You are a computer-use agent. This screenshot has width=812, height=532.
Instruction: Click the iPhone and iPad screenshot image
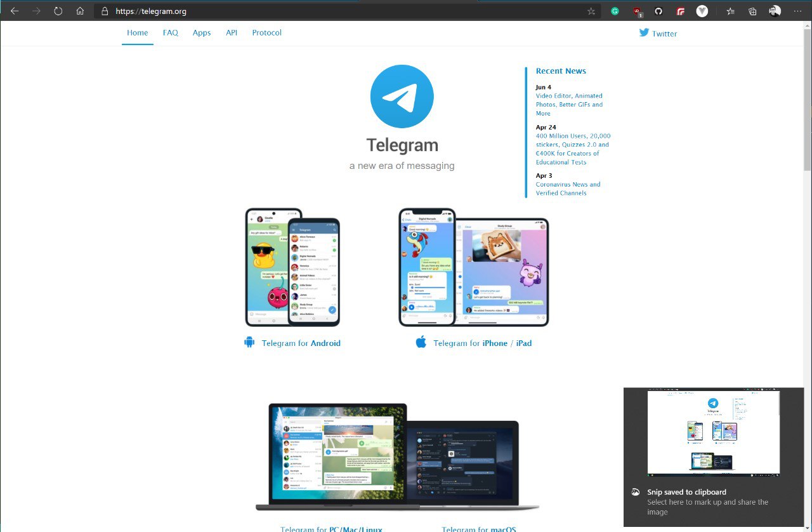(474, 267)
